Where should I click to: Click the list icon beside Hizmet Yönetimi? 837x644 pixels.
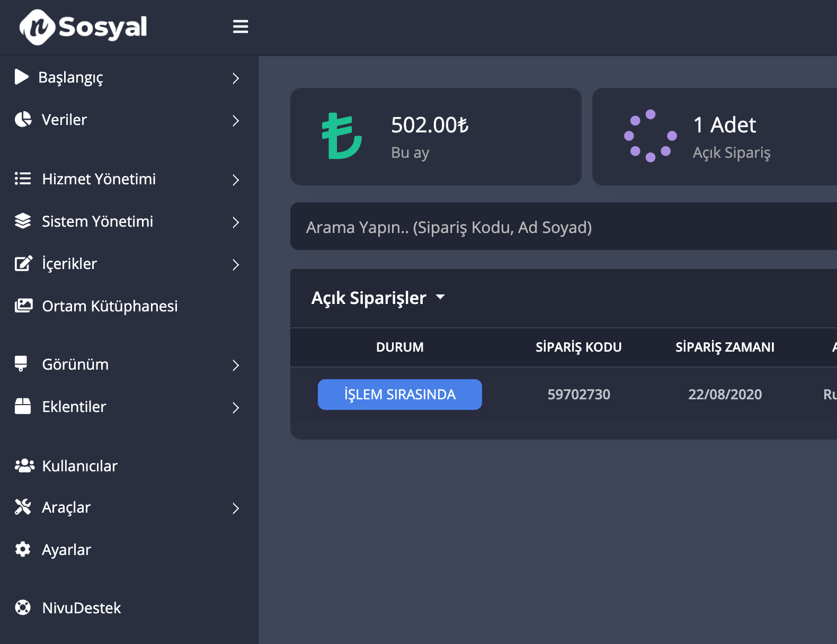(x=23, y=178)
